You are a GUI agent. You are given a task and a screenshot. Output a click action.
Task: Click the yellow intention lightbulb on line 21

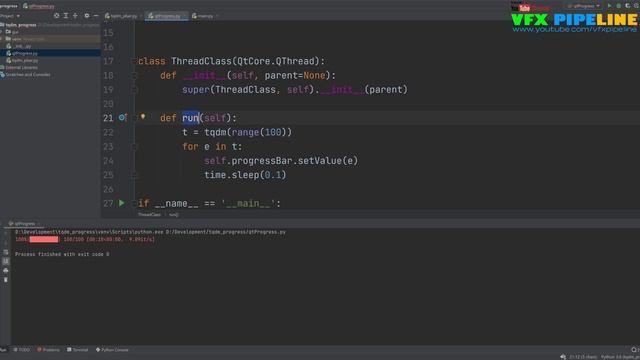(143, 117)
